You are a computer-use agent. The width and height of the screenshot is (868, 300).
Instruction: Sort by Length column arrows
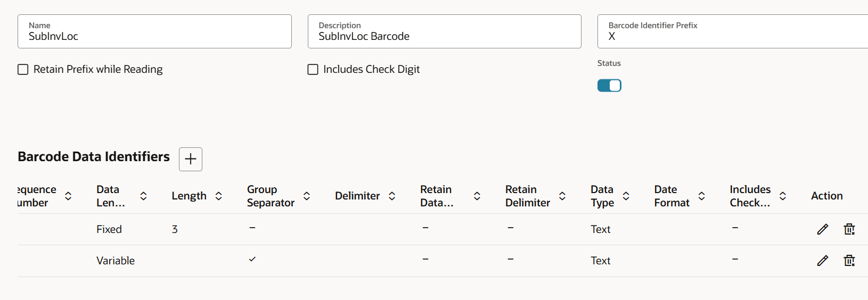coord(218,196)
